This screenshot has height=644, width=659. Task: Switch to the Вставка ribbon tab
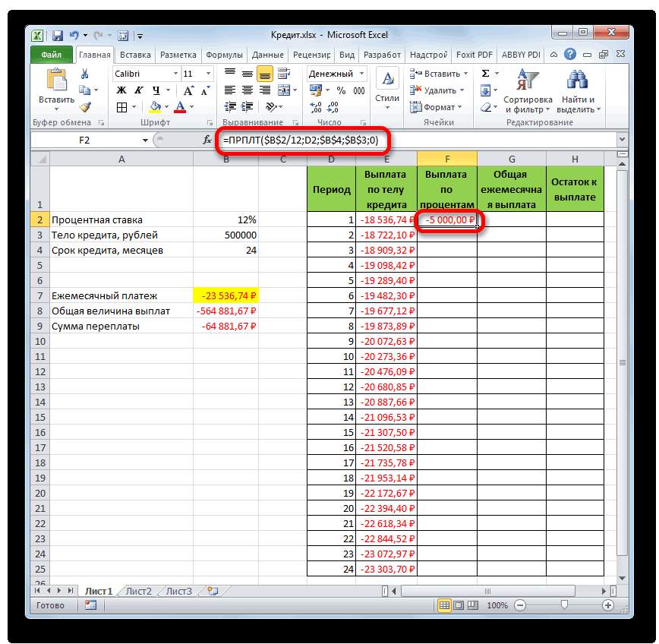point(135,55)
